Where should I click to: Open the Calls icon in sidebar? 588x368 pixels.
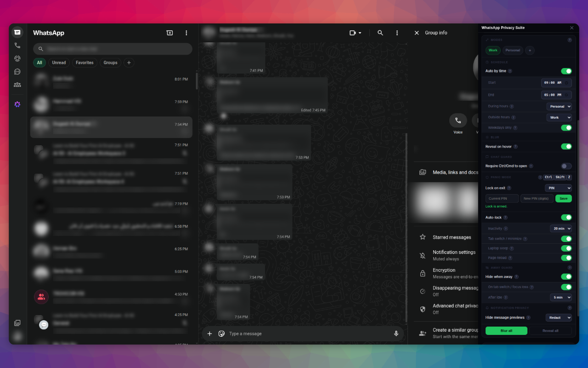17,46
